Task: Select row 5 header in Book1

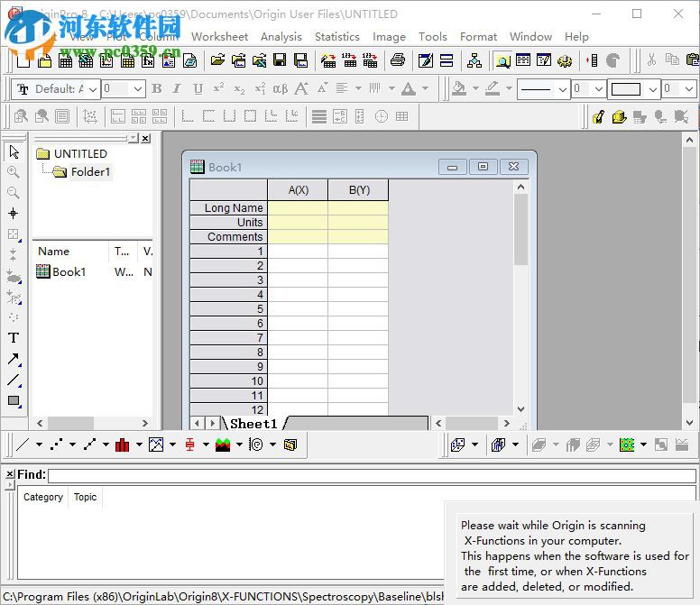Action: pyautogui.click(x=228, y=309)
